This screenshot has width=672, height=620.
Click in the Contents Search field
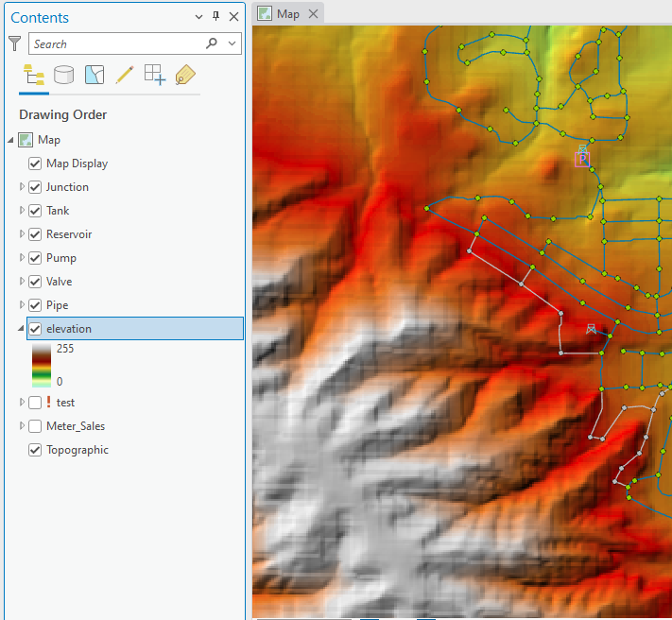coord(115,43)
